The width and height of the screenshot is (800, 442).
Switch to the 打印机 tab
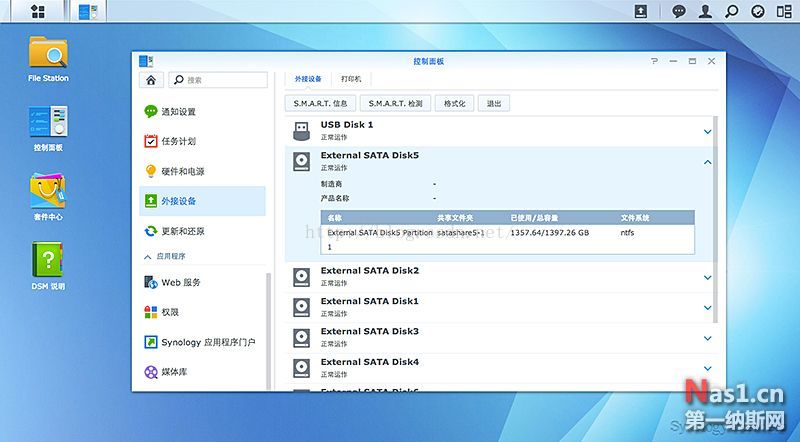(x=352, y=78)
